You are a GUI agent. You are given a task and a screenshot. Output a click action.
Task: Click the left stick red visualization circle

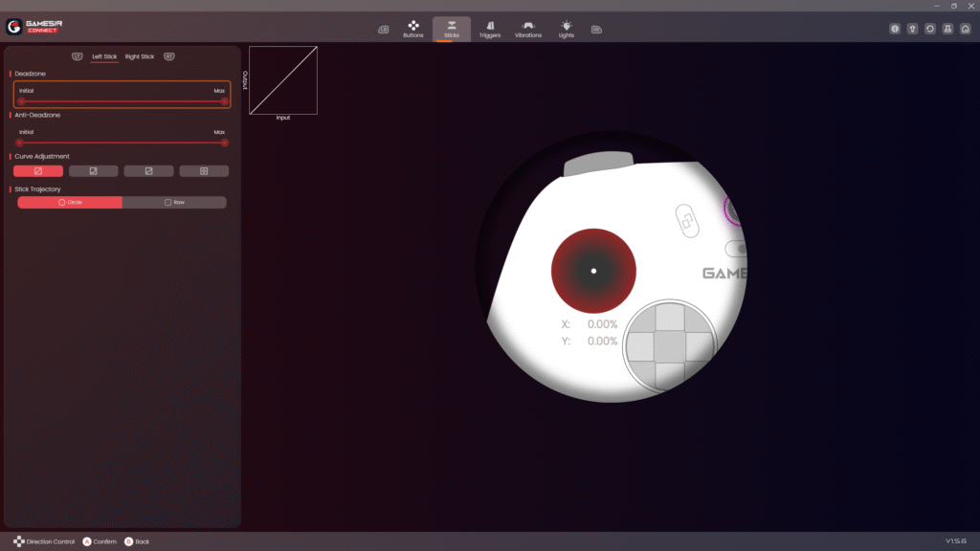pos(593,271)
